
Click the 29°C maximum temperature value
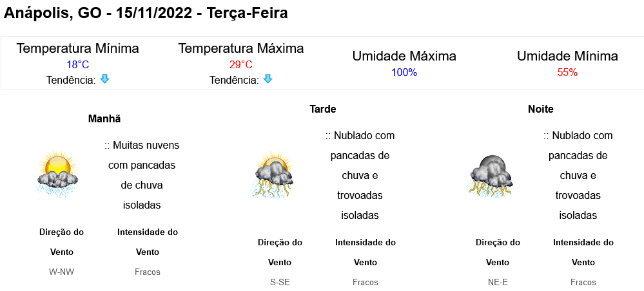pos(240,65)
